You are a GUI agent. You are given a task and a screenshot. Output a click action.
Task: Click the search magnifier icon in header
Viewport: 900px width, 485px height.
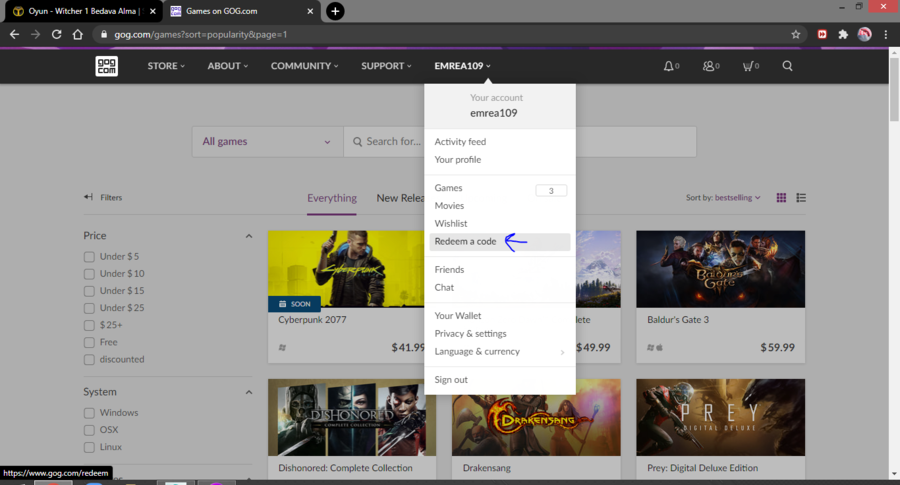coord(787,66)
